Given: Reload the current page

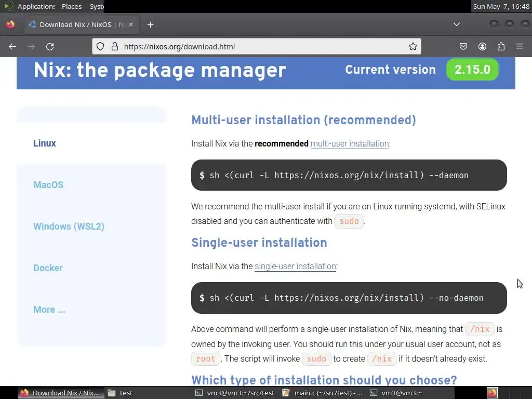Looking at the screenshot, I should (50, 46).
